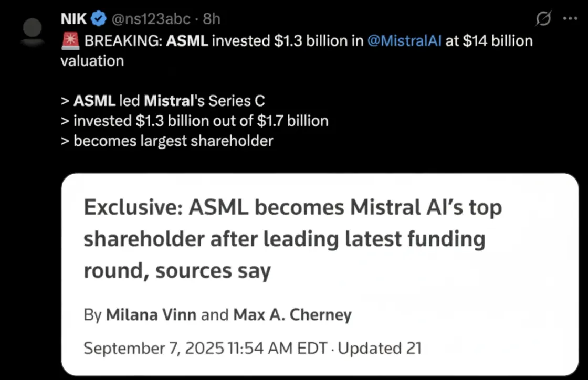
Task: Click the September 7, 2025 date line
Action: point(205,348)
